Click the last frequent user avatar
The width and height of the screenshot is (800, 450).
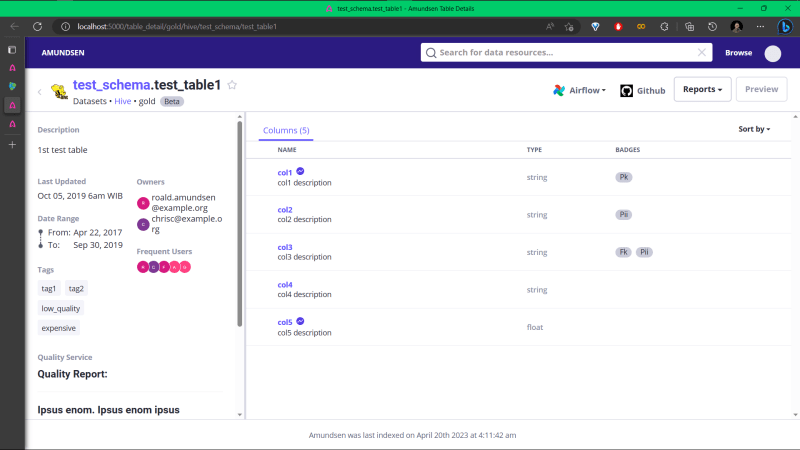tap(185, 267)
